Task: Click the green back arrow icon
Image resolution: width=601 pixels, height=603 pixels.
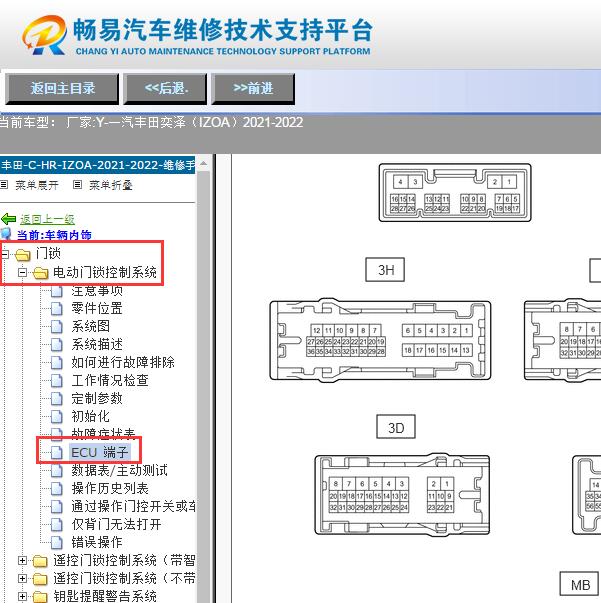Action: [8, 219]
